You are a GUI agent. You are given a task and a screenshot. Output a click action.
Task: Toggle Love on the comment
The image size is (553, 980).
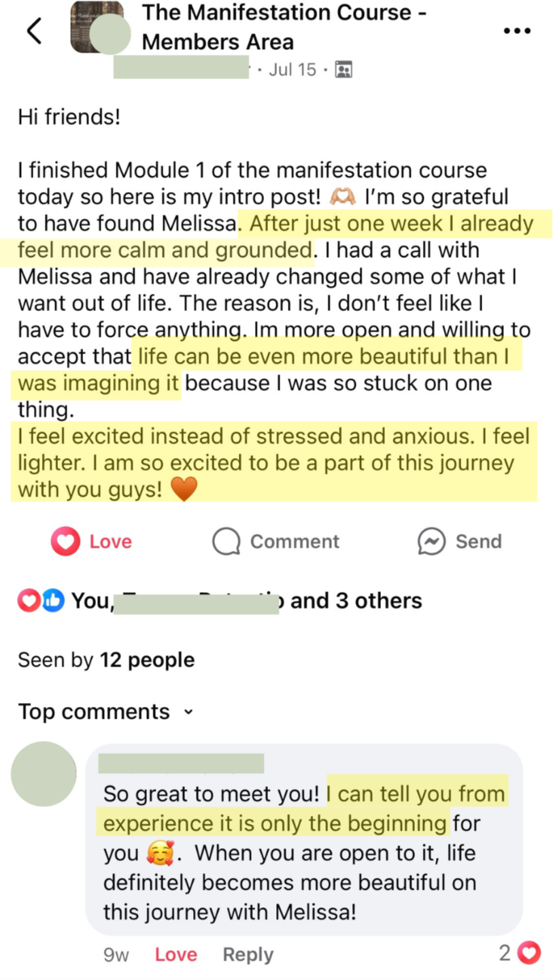175,955
